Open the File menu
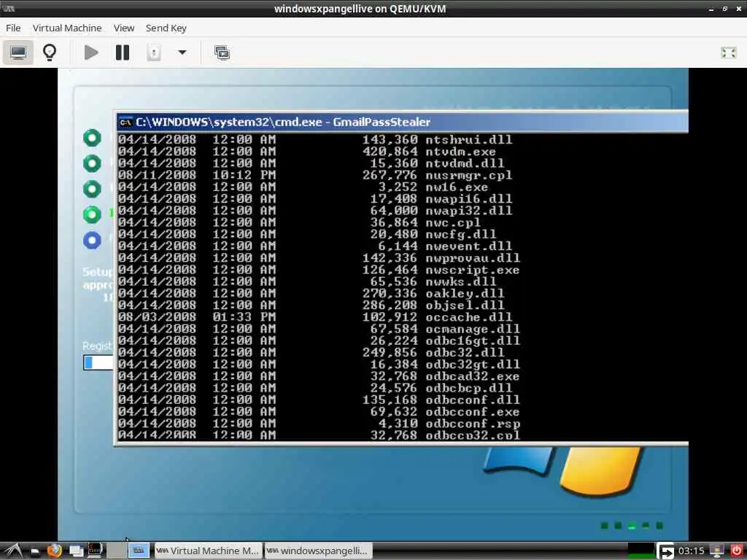The width and height of the screenshot is (747, 560). point(13,28)
